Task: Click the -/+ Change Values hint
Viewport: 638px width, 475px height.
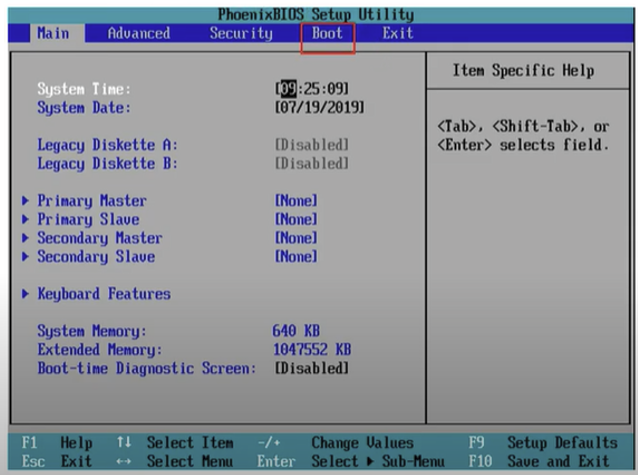Action: click(336, 442)
